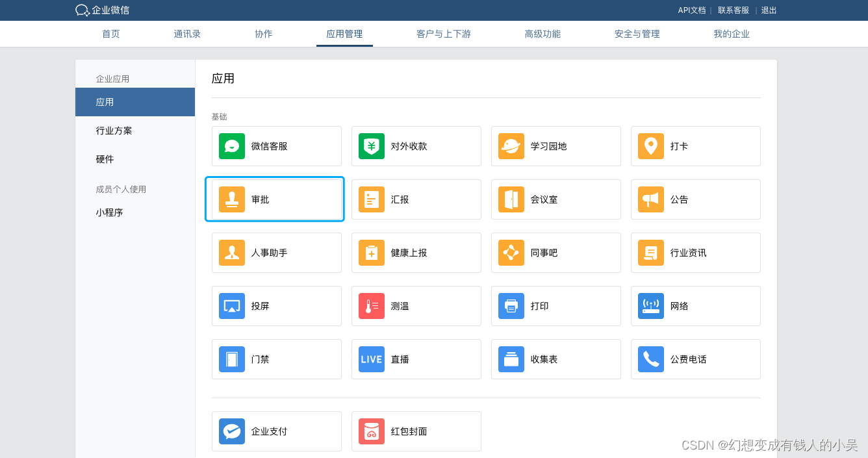Image resolution: width=868 pixels, height=458 pixels.
Task: Open the 汇报 report icon
Action: [372, 199]
